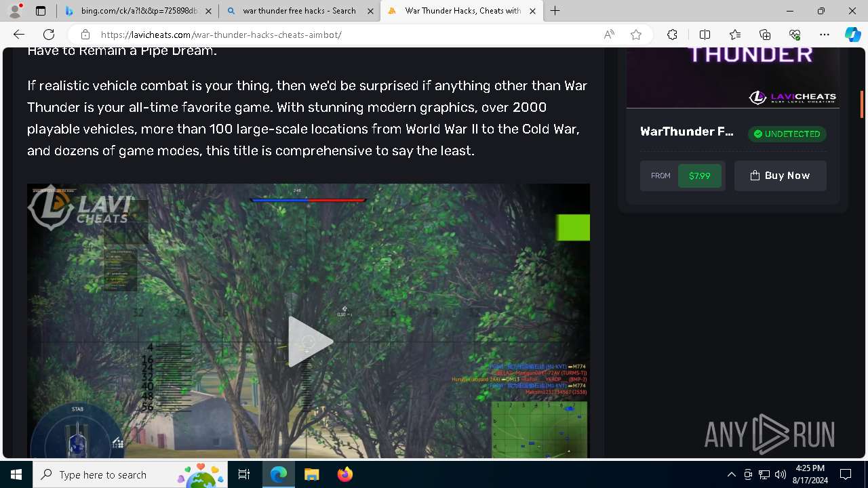Close the war thunder free hacks tab
The width and height of the screenshot is (868, 488).
(370, 11)
